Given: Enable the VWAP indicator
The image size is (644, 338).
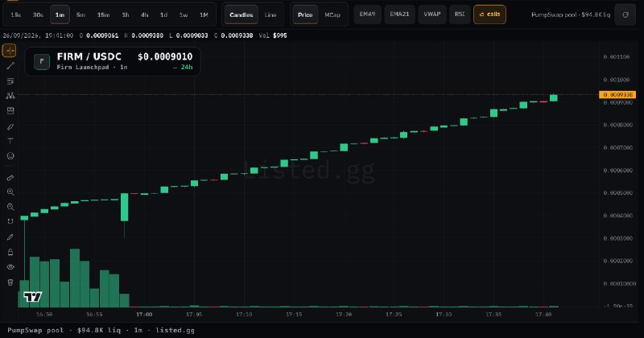Looking at the screenshot, I should (x=432, y=14).
